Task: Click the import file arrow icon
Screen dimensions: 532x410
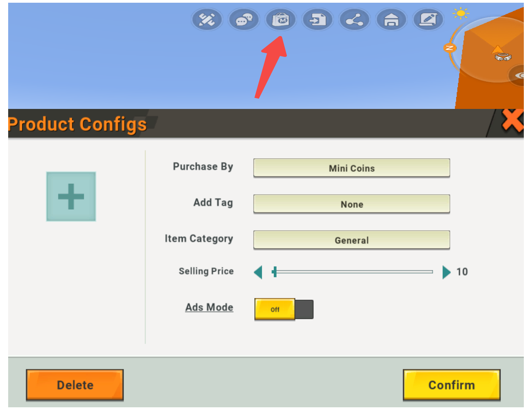Action: coord(318,19)
